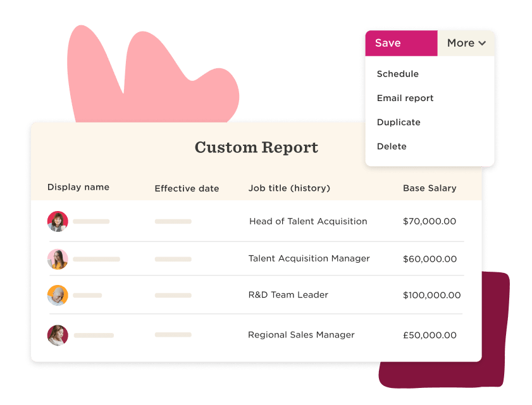Viewport: 532px width, 405px height.
Task: Click the R&D Team Leader's avatar
Action: (x=58, y=295)
